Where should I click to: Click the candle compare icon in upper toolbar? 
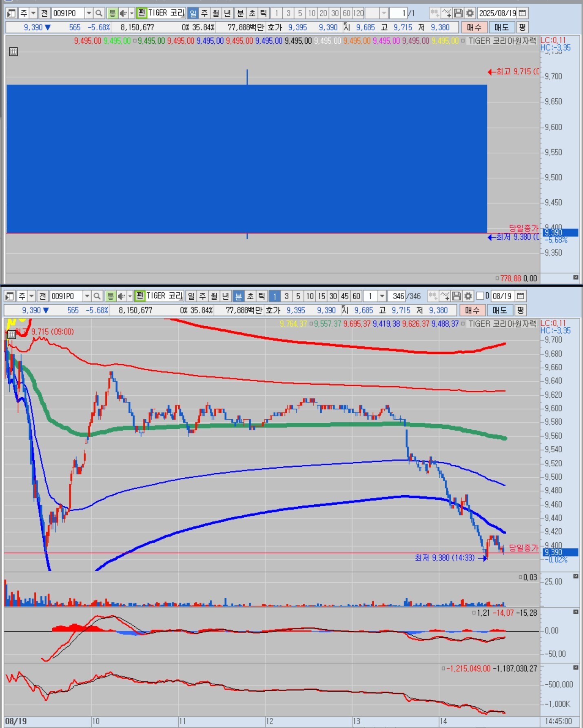(434, 13)
